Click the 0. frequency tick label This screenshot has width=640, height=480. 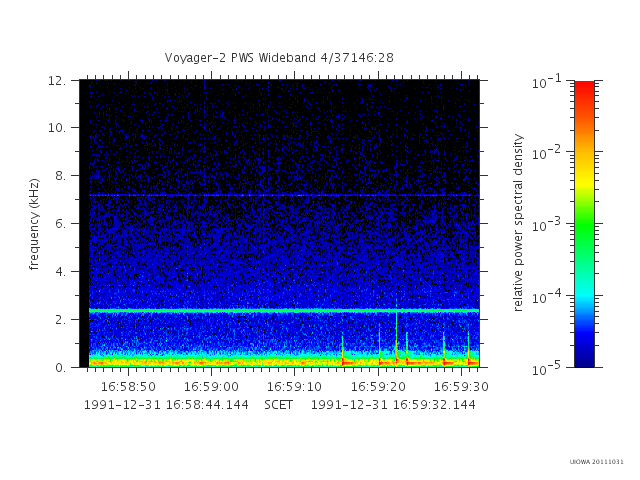point(60,367)
